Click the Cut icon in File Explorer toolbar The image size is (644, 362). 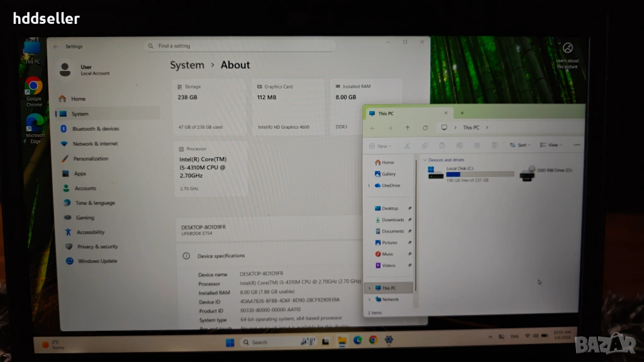407,146
